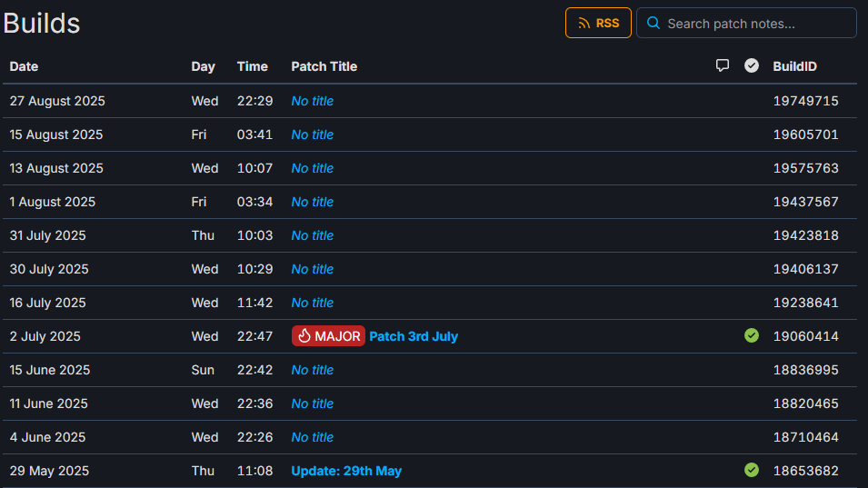Select build ID 19749715
The height and width of the screenshot is (488, 868).
click(805, 101)
